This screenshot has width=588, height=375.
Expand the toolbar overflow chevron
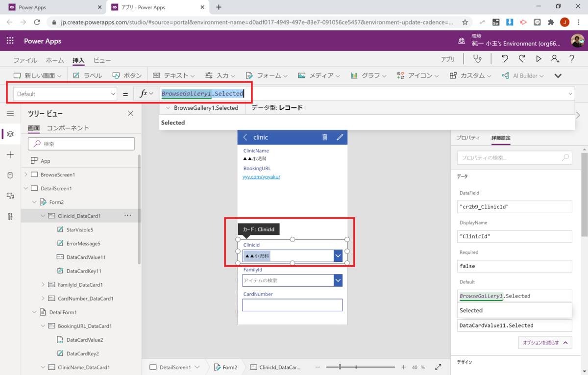tap(558, 75)
